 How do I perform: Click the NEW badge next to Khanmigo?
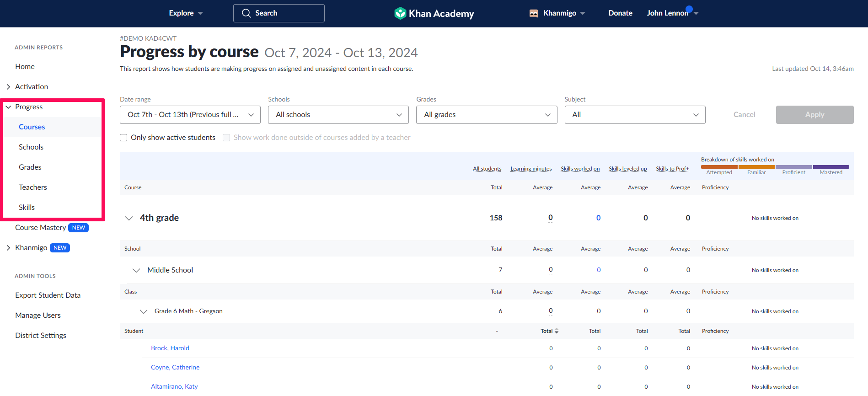coord(60,248)
